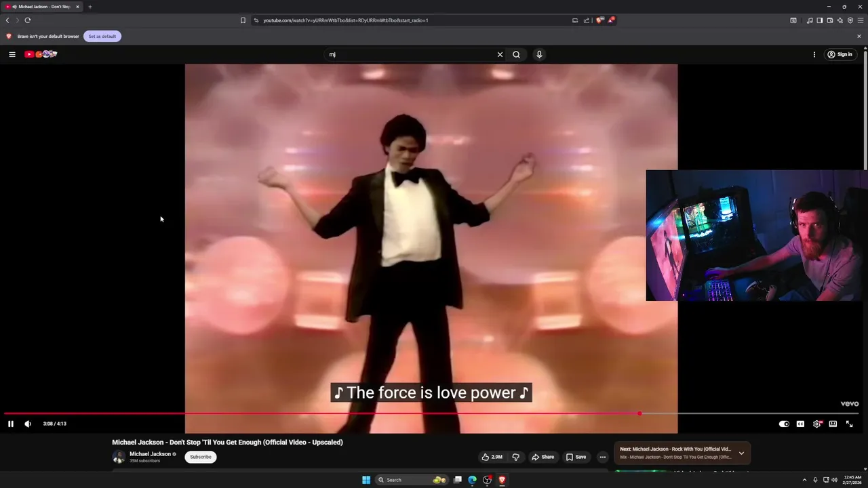
Task: Toggle the autoplay switch
Action: 784,424
